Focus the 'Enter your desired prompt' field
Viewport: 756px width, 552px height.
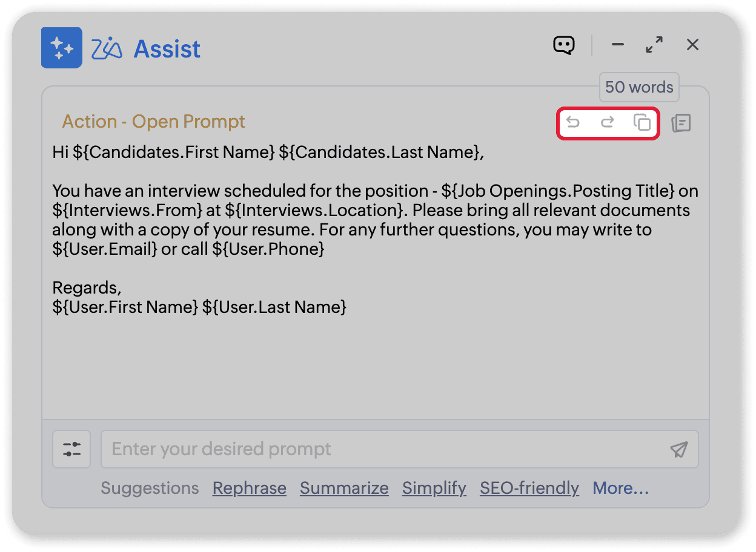[x=388, y=449]
